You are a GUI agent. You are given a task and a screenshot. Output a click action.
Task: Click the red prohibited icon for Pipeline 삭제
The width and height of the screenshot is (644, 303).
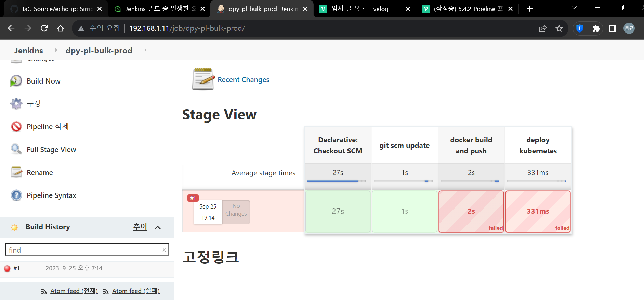pos(16,126)
